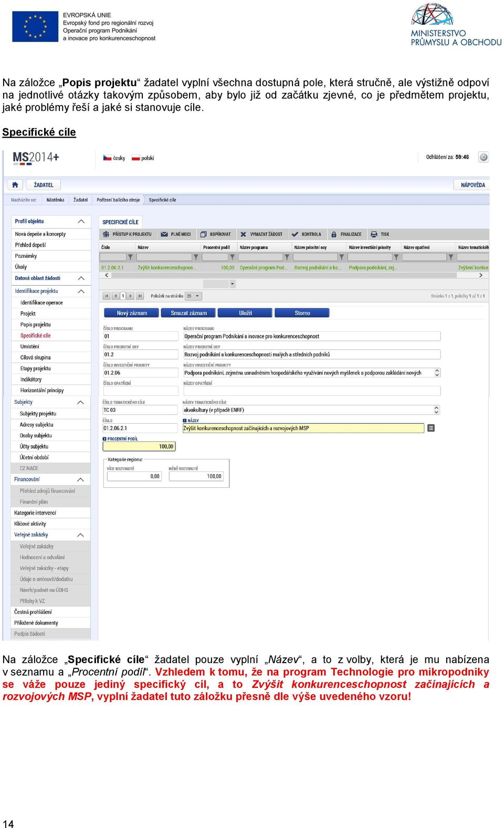Viewport: 504px width, 828px height.
Task: Select the table row 01.2.06.2.1
Action: (x=294, y=268)
